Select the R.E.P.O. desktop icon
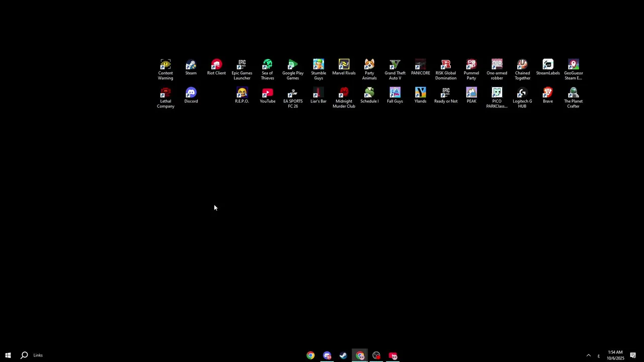This screenshot has height=362, width=644. [242, 96]
